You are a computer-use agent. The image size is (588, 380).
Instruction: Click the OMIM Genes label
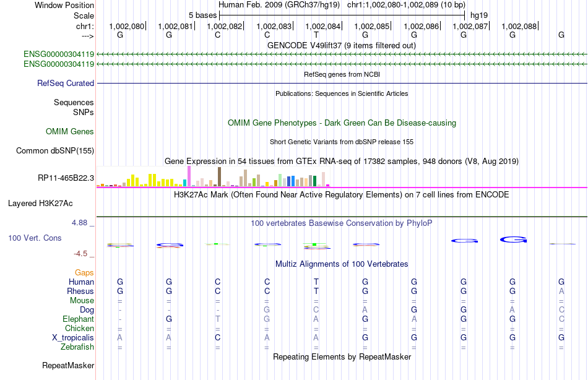pos(70,131)
